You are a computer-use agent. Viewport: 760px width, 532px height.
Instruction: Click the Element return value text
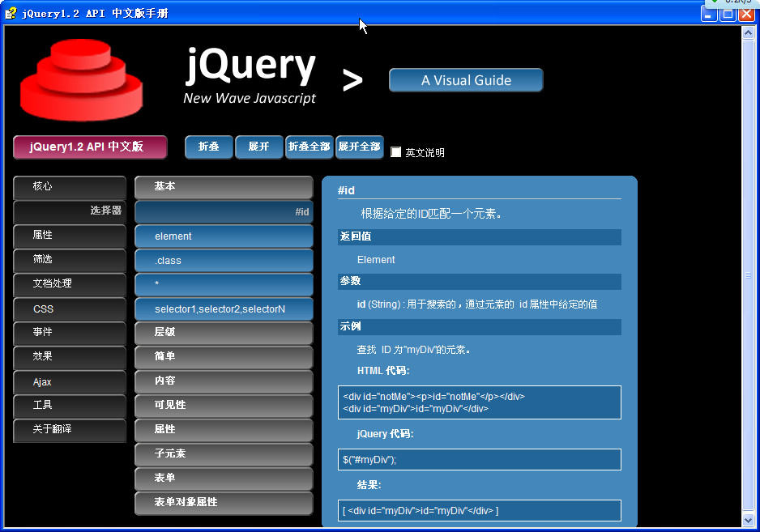tap(376, 260)
